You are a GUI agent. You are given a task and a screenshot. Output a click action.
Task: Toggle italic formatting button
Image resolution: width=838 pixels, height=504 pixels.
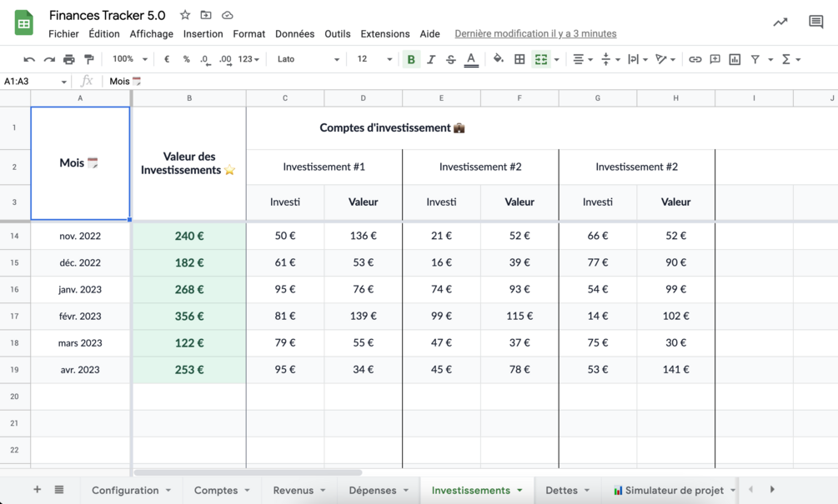click(x=431, y=59)
